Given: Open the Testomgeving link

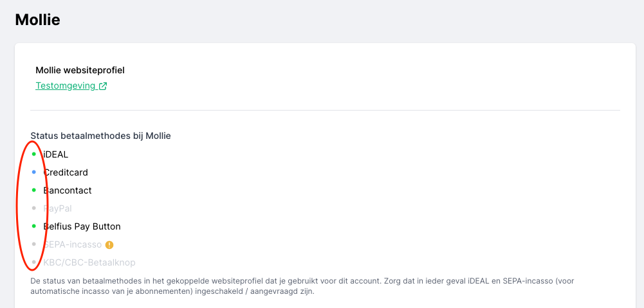Looking at the screenshot, I should tap(66, 86).
